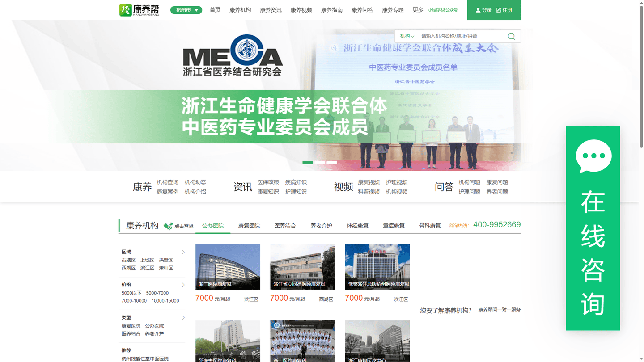Open the 浙二医院康复科 thumbnail
The image size is (644, 362).
228,267
